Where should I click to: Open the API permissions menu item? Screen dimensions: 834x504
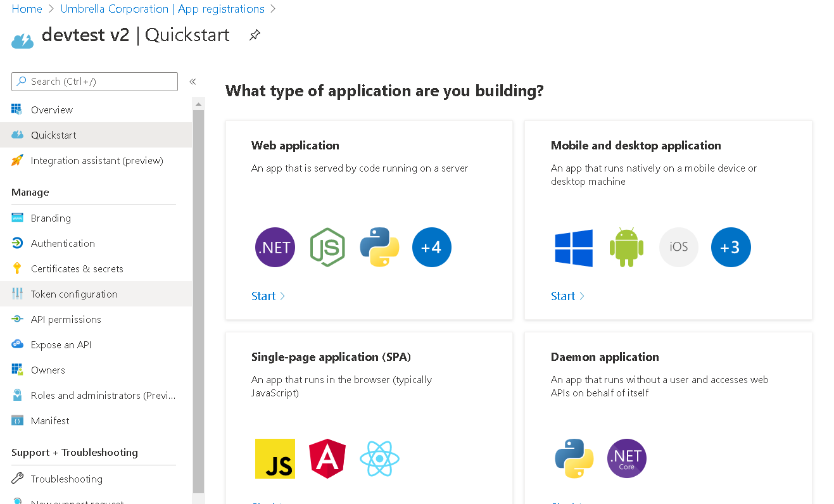point(96,319)
